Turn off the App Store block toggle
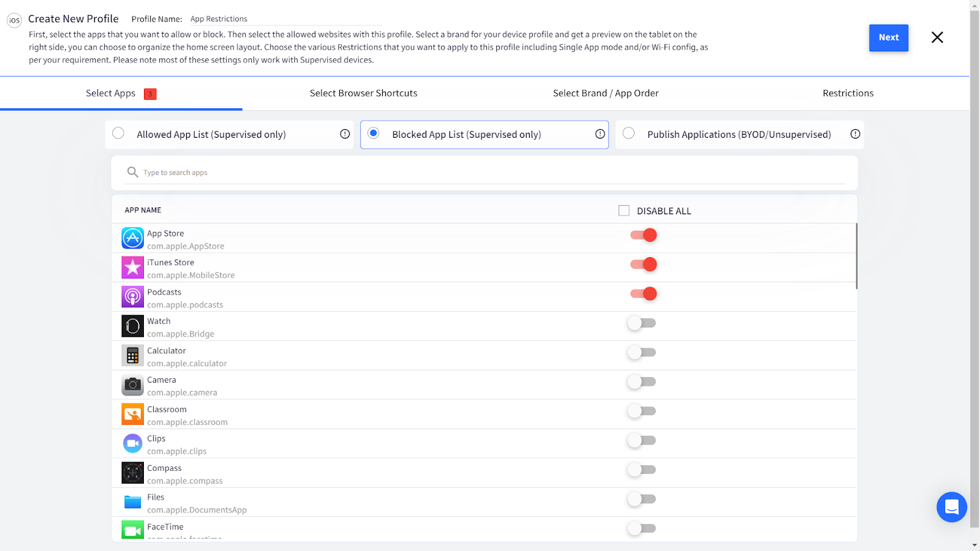The width and height of the screenshot is (980, 551). pos(643,235)
